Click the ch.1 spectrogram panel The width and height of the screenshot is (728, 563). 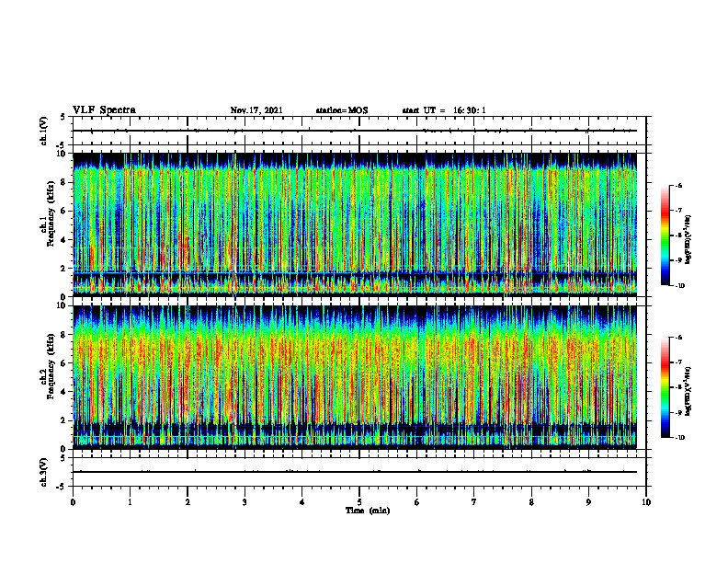point(355,224)
